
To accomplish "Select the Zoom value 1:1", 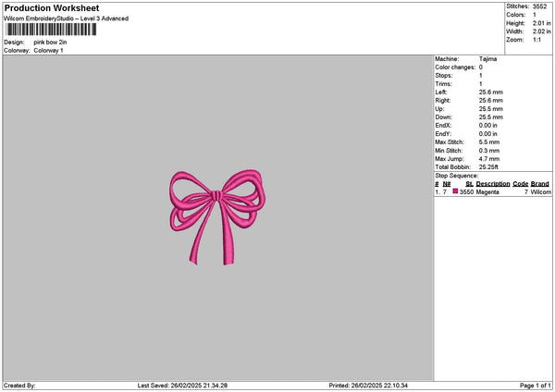I will coord(536,40).
